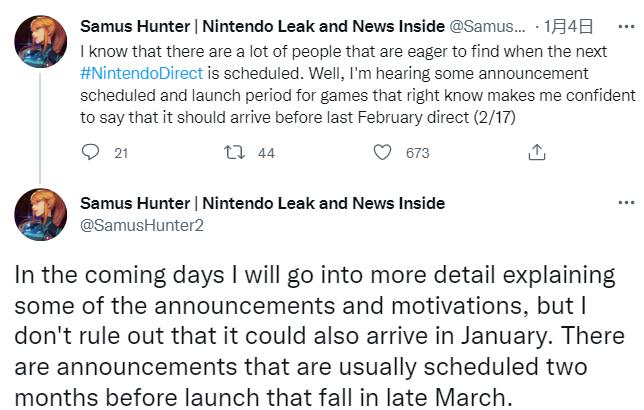Like the tweet with the heart icon
Viewport: 644px width, 410px height.
pos(382,152)
